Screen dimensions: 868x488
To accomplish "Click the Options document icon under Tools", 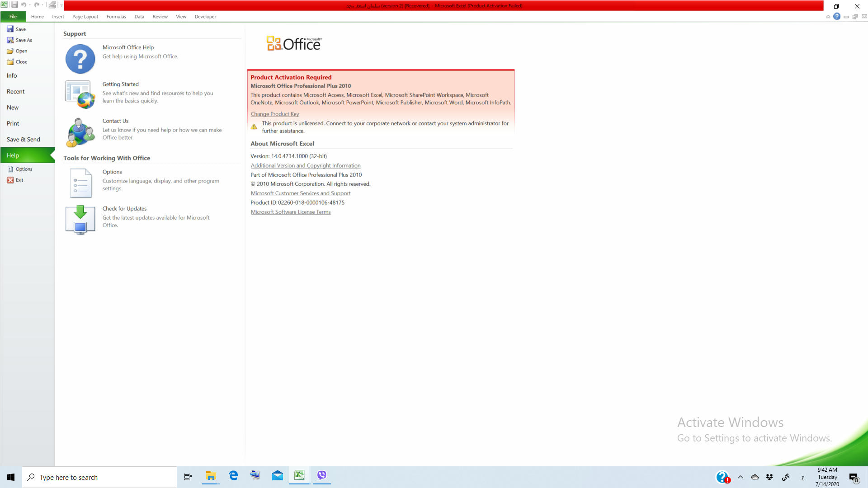I will 80,183.
